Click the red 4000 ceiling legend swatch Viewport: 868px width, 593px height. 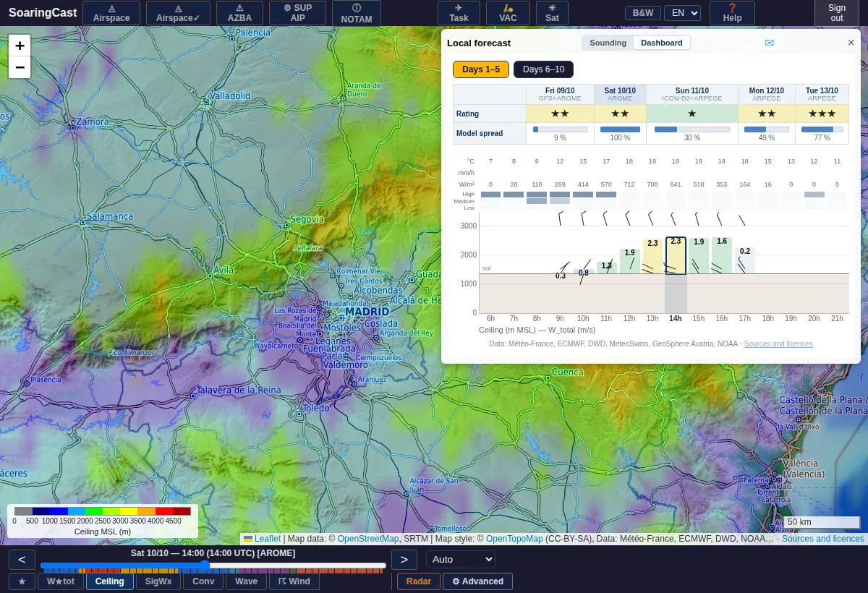[x=164, y=511]
